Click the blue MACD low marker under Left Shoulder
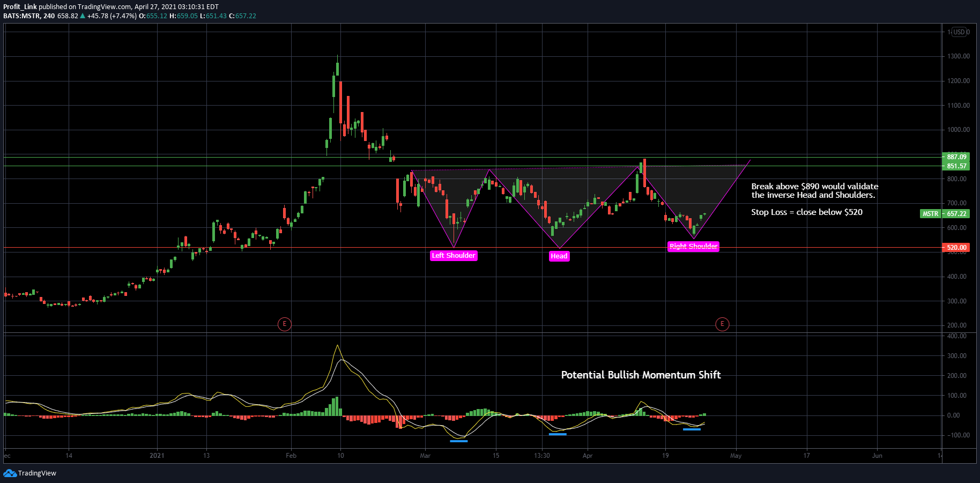 pyautogui.click(x=459, y=441)
